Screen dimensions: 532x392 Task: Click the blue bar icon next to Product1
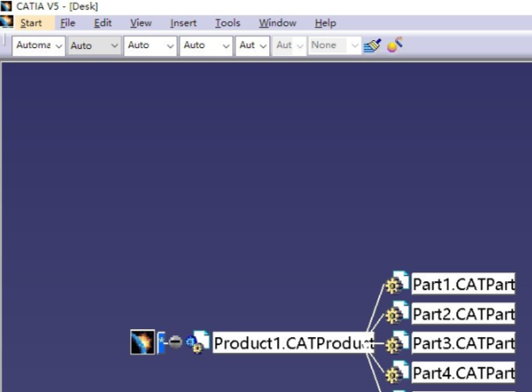click(x=162, y=342)
